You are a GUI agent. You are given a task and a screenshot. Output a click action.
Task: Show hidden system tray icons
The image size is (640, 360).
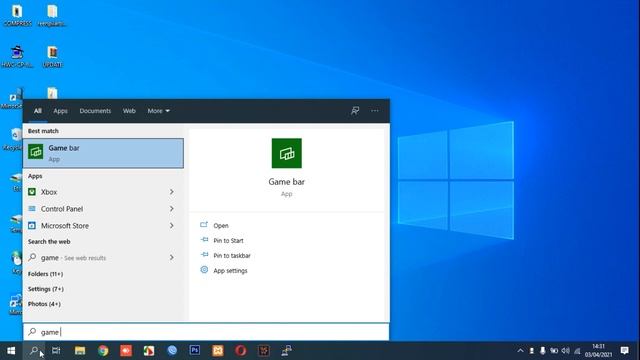520,351
